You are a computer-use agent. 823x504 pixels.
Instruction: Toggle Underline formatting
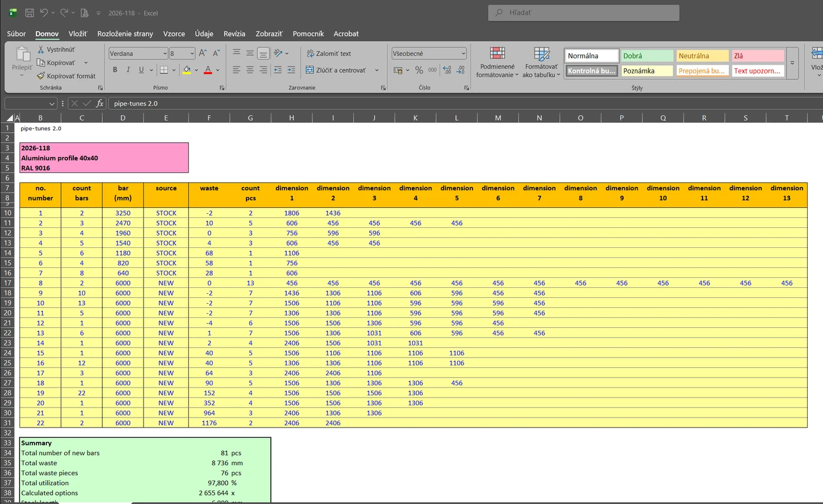tap(141, 70)
